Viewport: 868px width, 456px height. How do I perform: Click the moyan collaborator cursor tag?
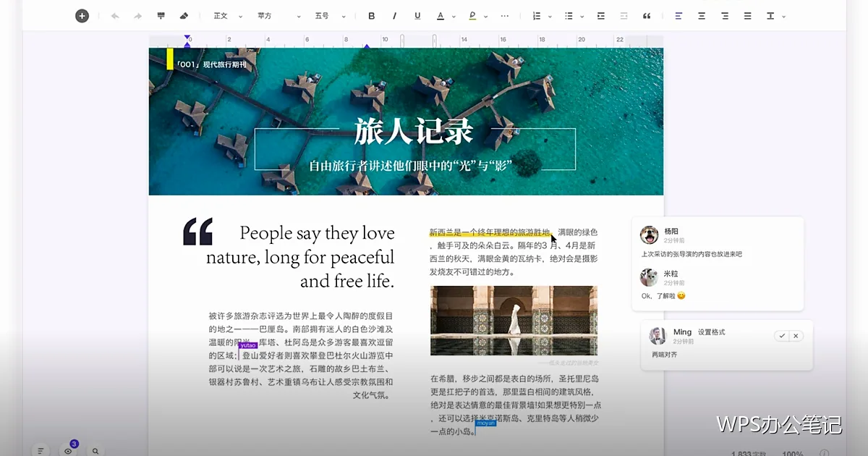(486, 423)
